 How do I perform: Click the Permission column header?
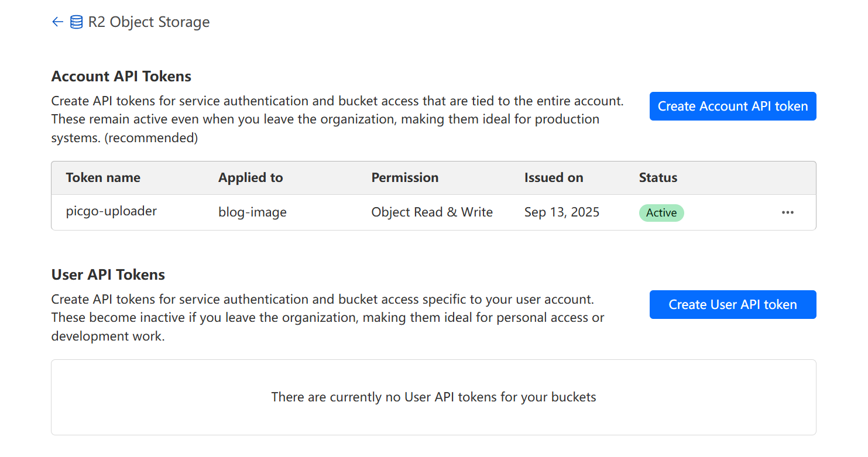[405, 178]
